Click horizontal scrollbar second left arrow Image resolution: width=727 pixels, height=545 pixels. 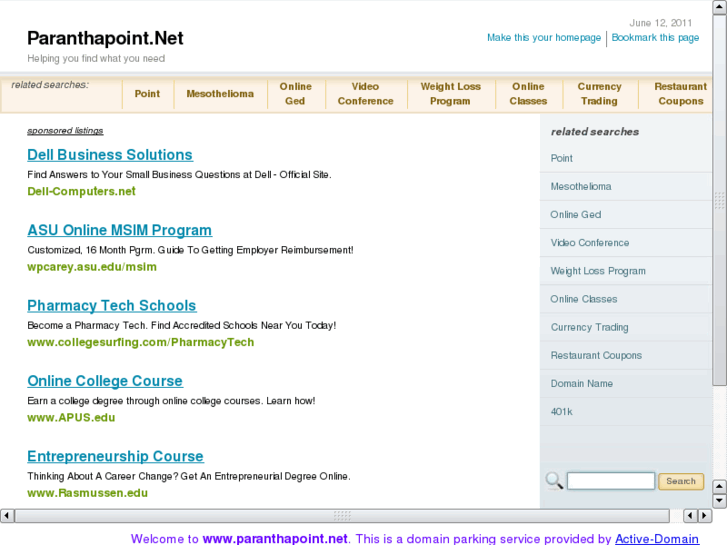690,515
